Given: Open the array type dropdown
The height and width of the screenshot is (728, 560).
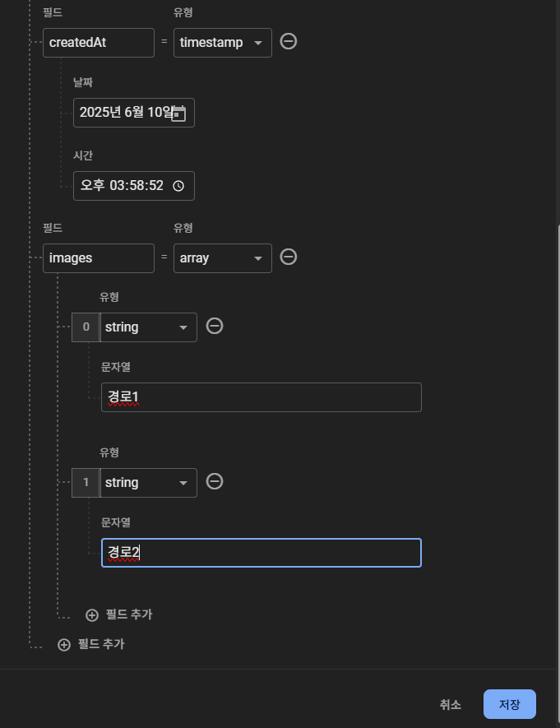Looking at the screenshot, I should pos(223,258).
